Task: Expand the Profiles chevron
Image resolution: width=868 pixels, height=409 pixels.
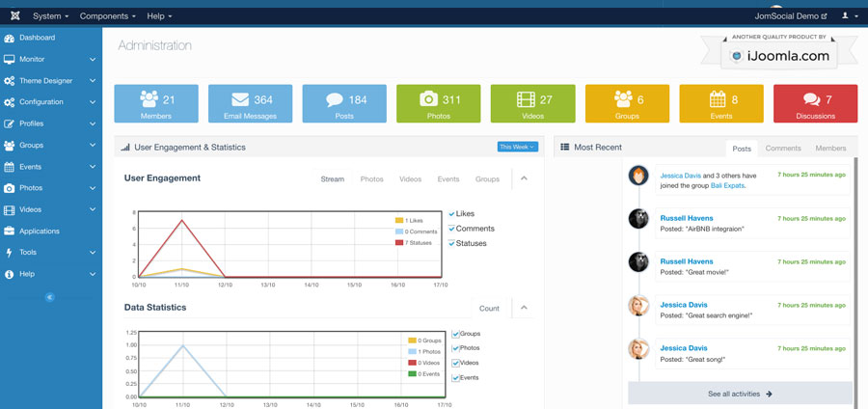Action: [x=93, y=124]
